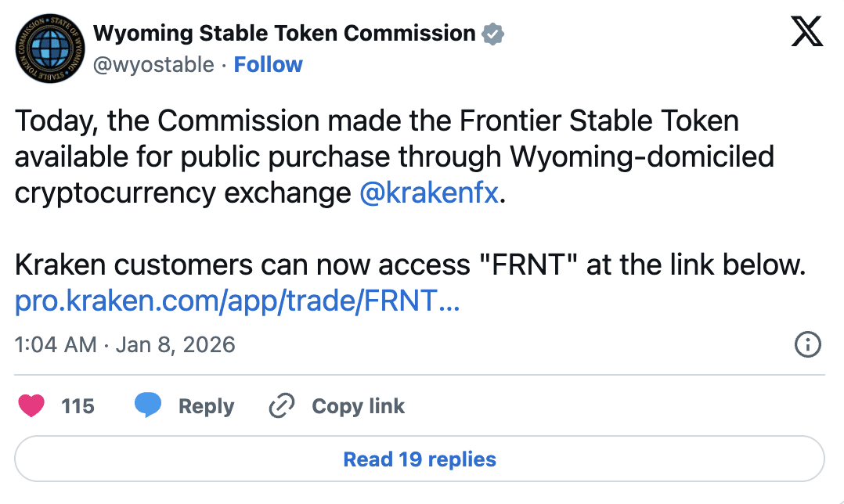Open the @krakenfx mention
Screen dimensions: 844x504
pyautogui.click(x=428, y=193)
